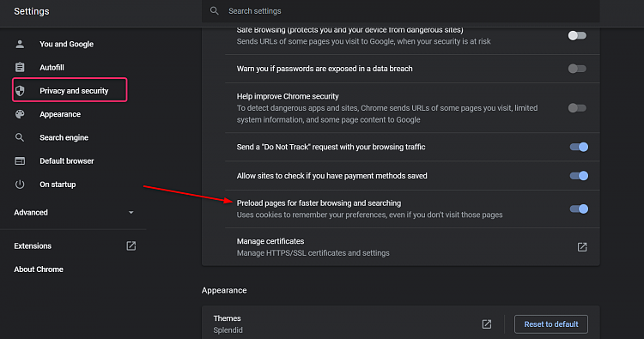Image resolution: width=644 pixels, height=339 pixels.
Task: Click the shield icon for Privacy and security
Action: tap(20, 91)
